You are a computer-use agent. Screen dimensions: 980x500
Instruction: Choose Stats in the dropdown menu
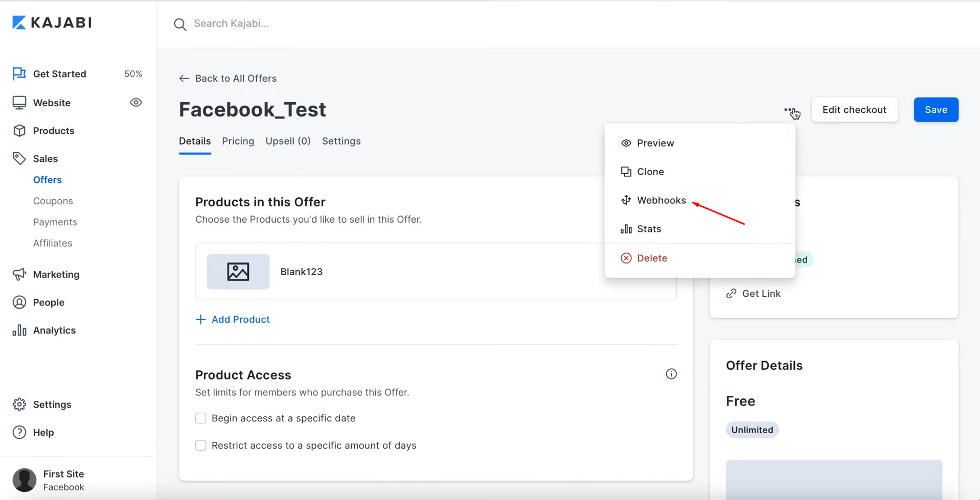700,229
